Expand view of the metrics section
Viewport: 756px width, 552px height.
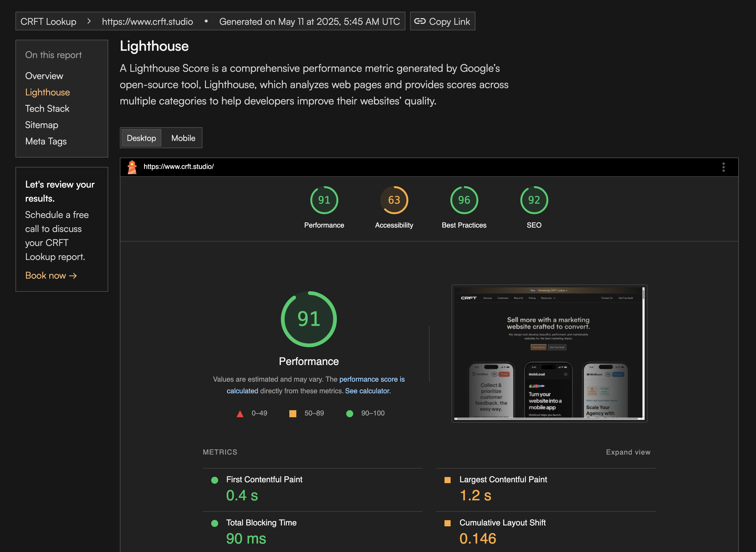click(x=628, y=452)
